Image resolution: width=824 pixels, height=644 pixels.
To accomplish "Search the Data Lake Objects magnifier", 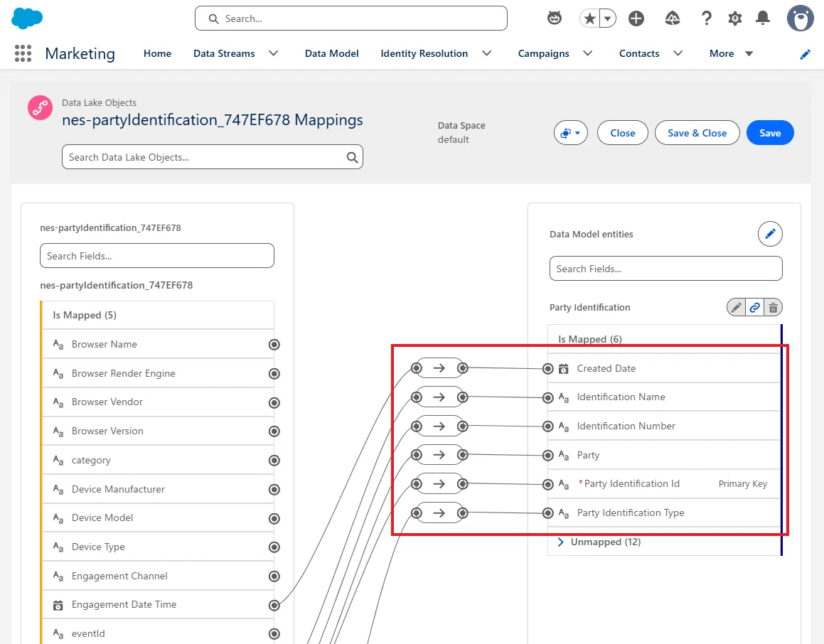I will click(x=352, y=157).
